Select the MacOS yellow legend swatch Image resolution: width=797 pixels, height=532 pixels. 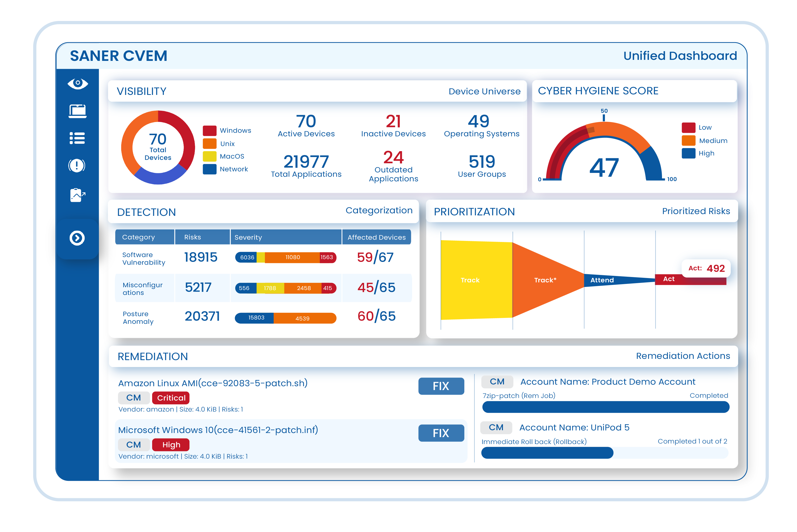click(210, 157)
